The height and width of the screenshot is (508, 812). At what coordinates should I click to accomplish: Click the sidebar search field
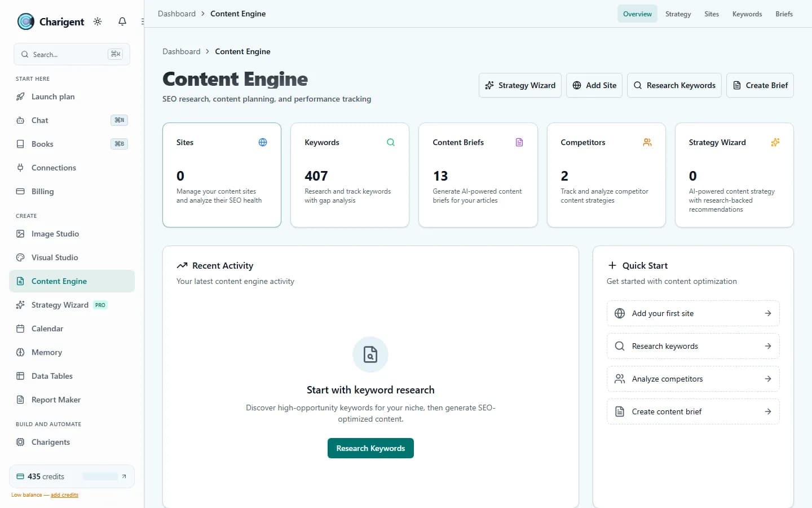(x=72, y=54)
